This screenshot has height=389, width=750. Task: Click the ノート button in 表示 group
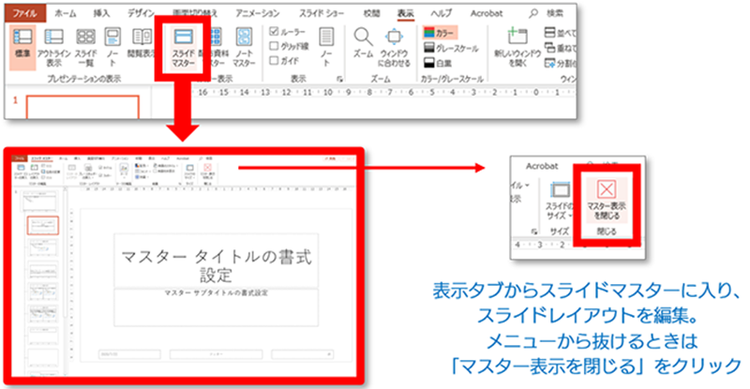coord(327,47)
